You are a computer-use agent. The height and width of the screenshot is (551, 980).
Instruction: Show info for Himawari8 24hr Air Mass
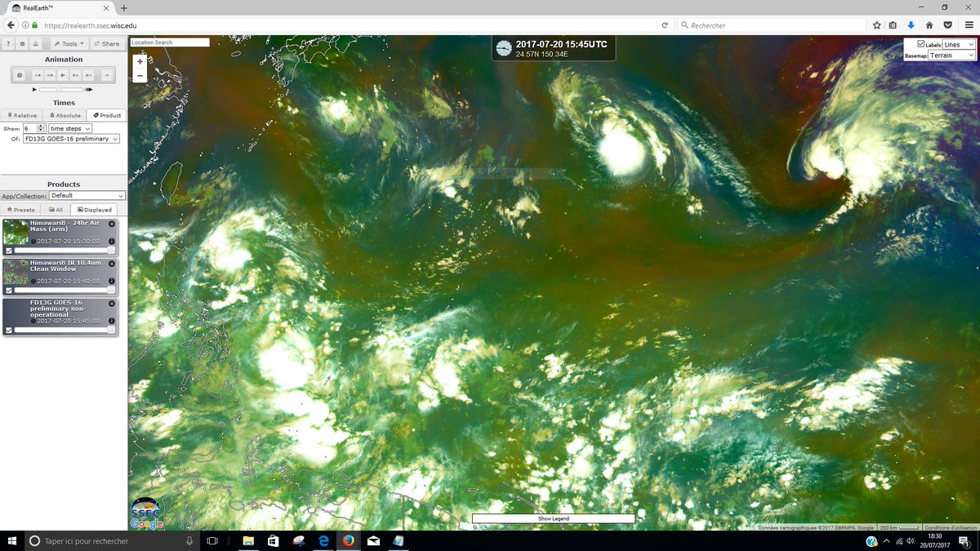(112, 242)
